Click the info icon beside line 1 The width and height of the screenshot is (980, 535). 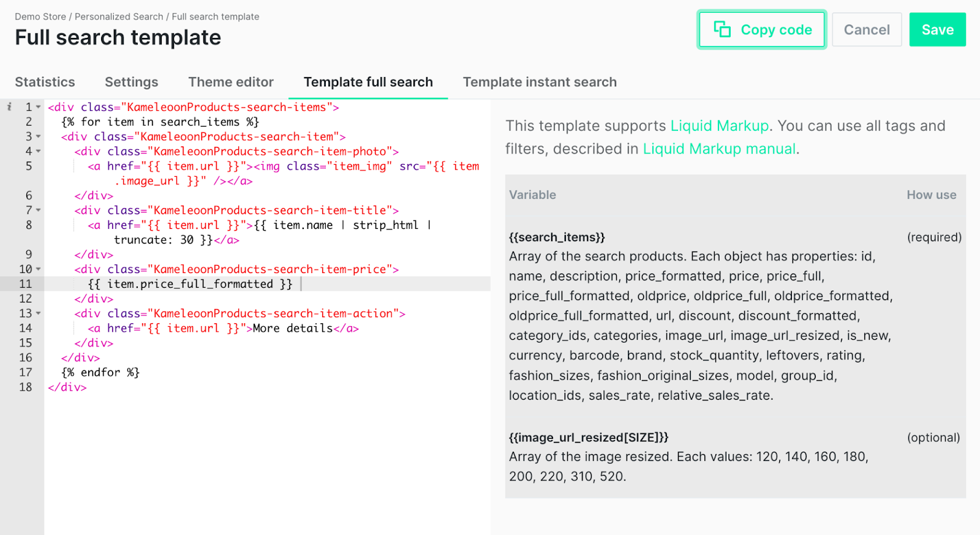click(x=9, y=107)
